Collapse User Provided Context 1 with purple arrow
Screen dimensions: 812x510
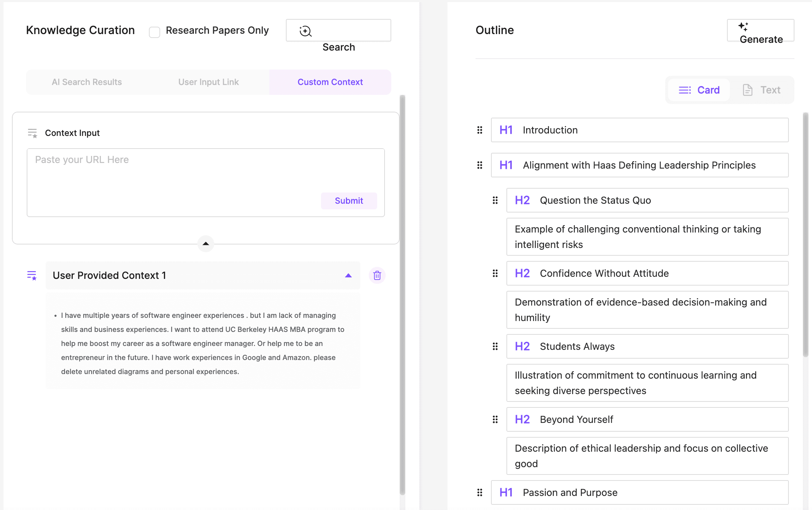point(348,275)
